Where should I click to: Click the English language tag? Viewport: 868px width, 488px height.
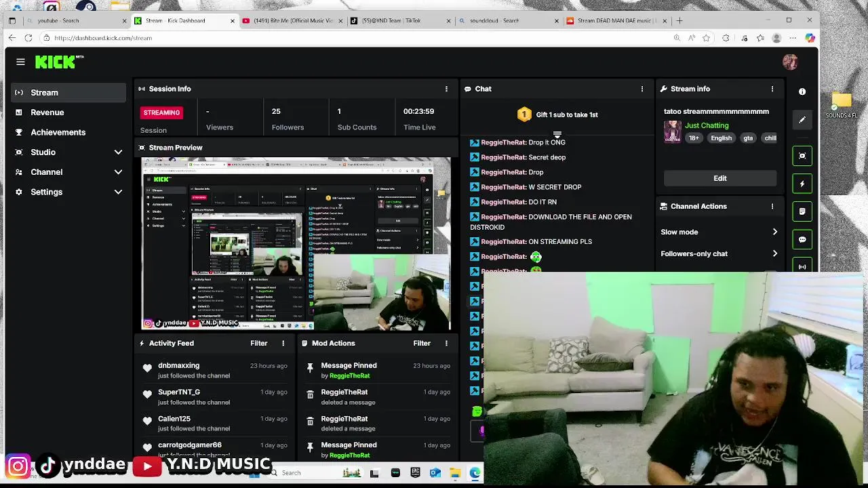(x=721, y=138)
